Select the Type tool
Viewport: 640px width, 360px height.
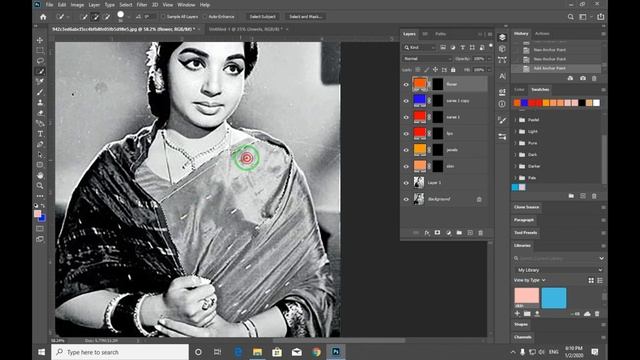tap(40, 134)
